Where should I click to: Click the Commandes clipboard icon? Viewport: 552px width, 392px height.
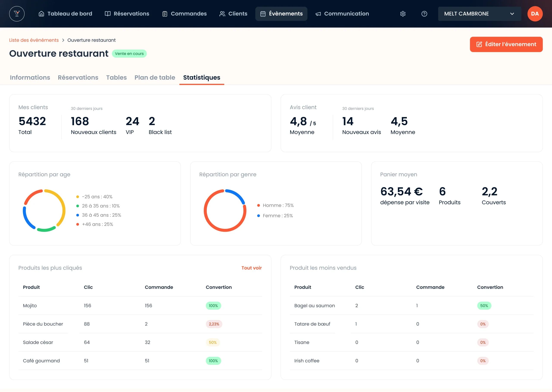pyautogui.click(x=165, y=14)
